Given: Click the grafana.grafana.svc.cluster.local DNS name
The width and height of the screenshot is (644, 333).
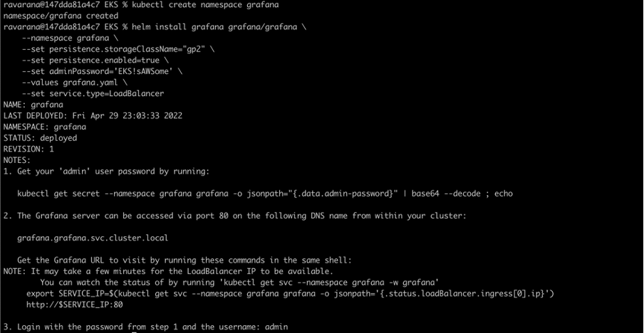Looking at the screenshot, I should pos(93,238).
